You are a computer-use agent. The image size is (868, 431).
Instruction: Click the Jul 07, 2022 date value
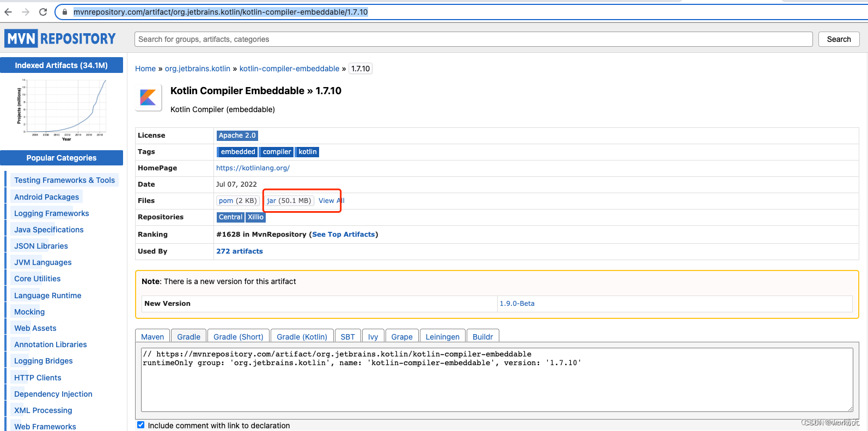point(236,184)
